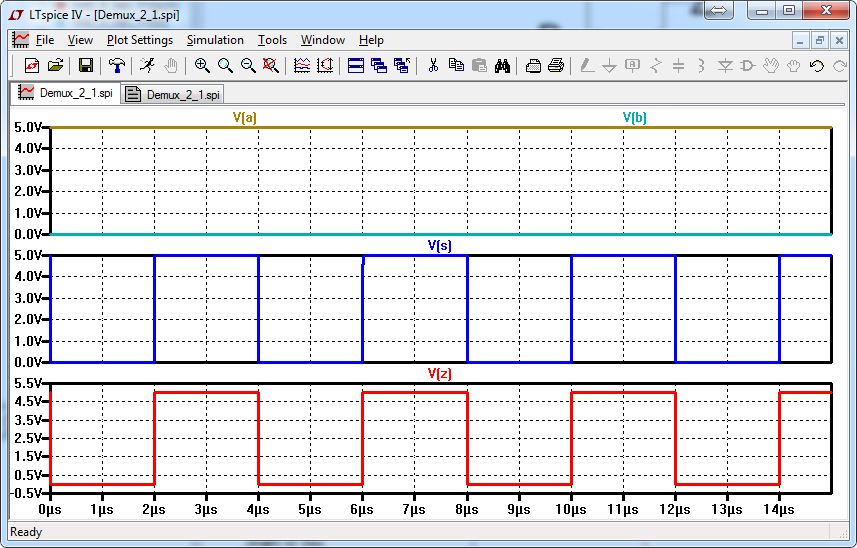Click the Run simulation icon
Viewport: 857px width, 548px height.
(147, 66)
